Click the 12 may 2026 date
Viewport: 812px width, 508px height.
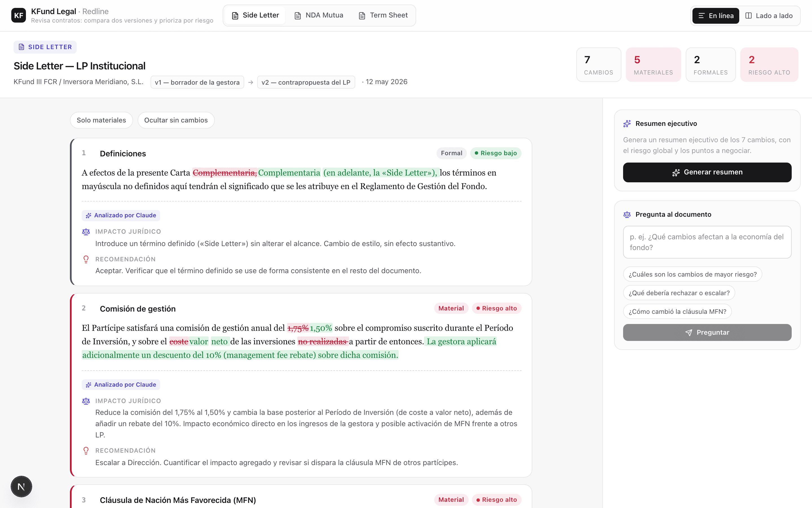(386, 82)
